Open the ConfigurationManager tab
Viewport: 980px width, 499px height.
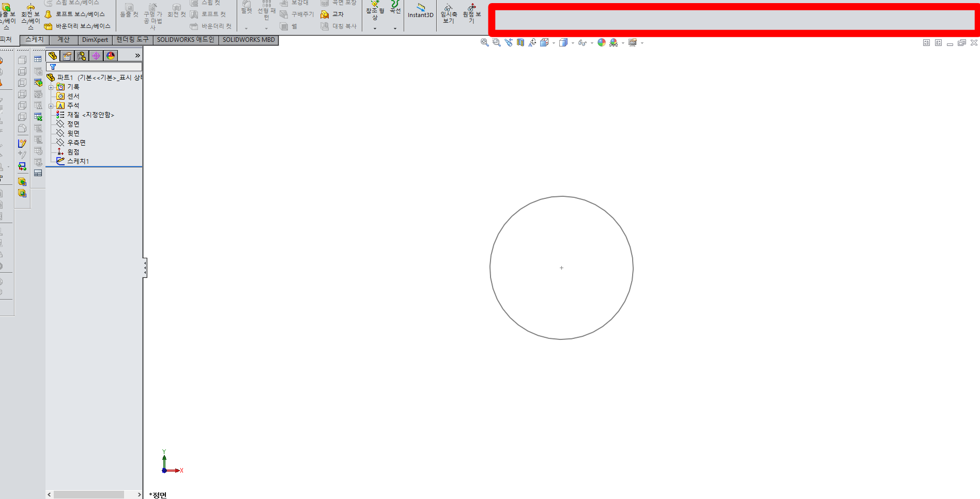(x=82, y=56)
